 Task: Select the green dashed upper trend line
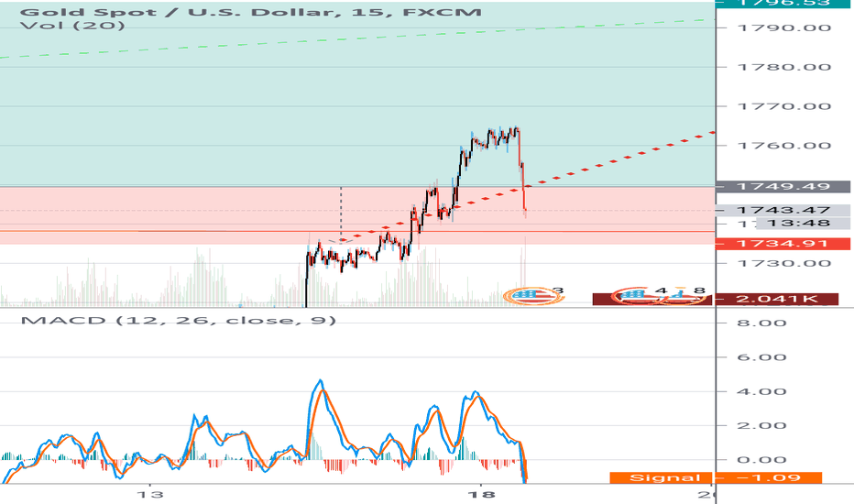coord(357,38)
